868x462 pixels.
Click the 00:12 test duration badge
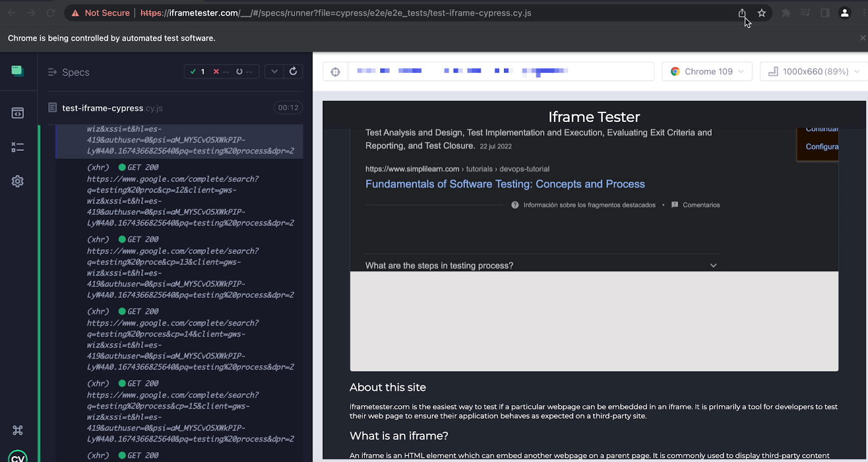pyautogui.click(x=288, y=107)
